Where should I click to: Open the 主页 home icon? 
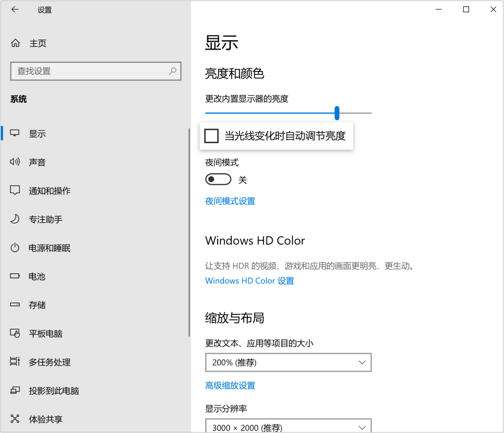15,43
